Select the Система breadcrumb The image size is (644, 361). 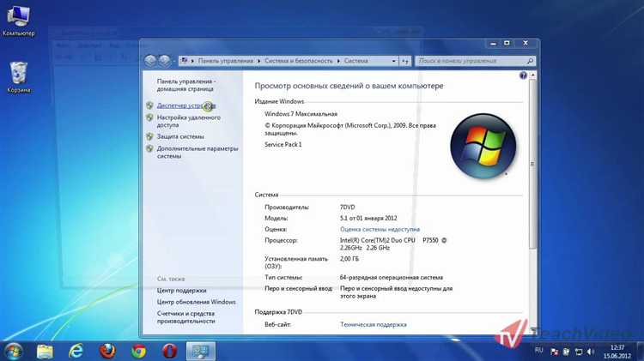[355, 61]
